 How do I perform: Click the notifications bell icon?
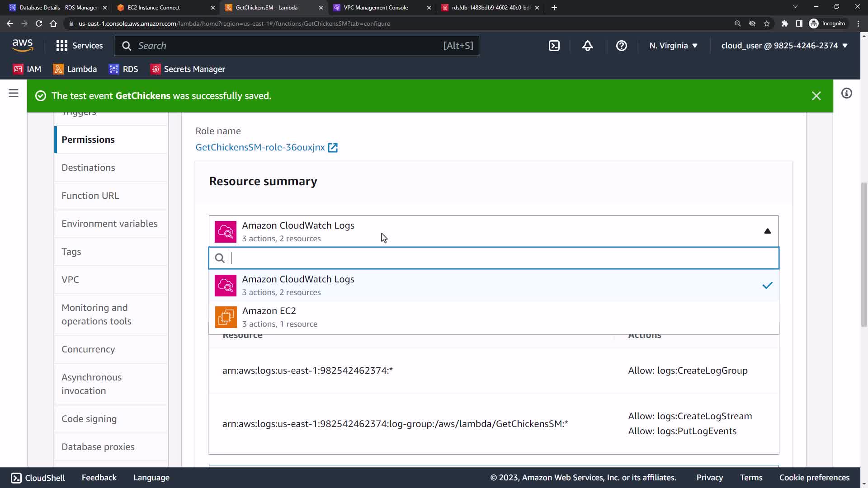click(587, 46)
